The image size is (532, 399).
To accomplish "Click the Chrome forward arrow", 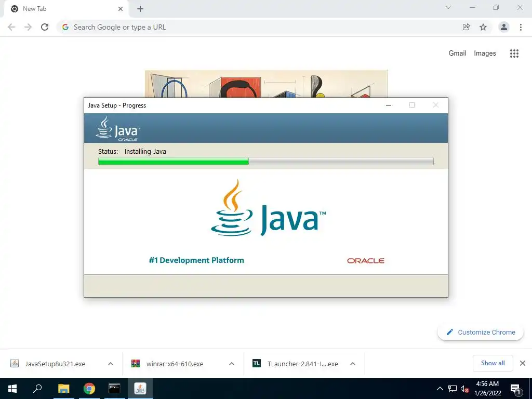I will click(28, 27).
